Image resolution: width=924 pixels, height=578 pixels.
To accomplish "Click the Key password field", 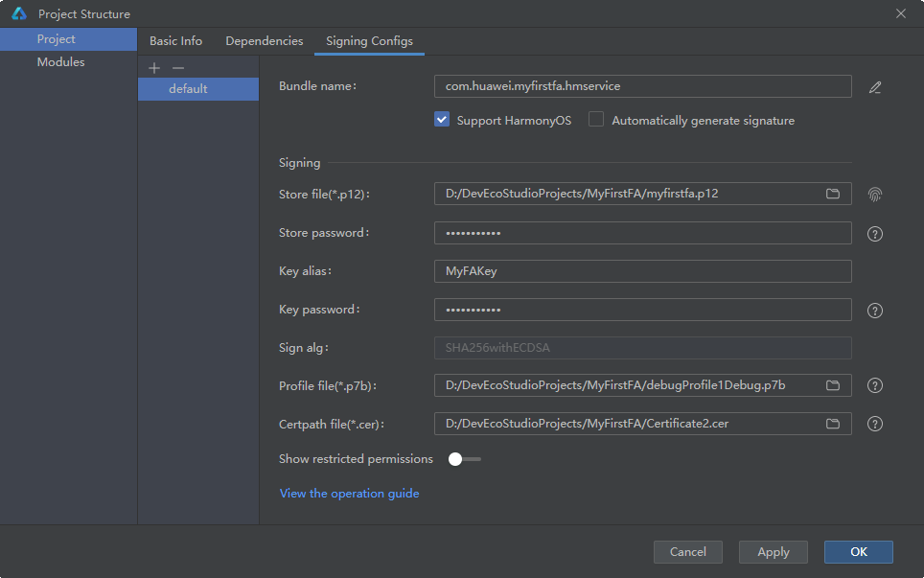I will tap(643, 310).
